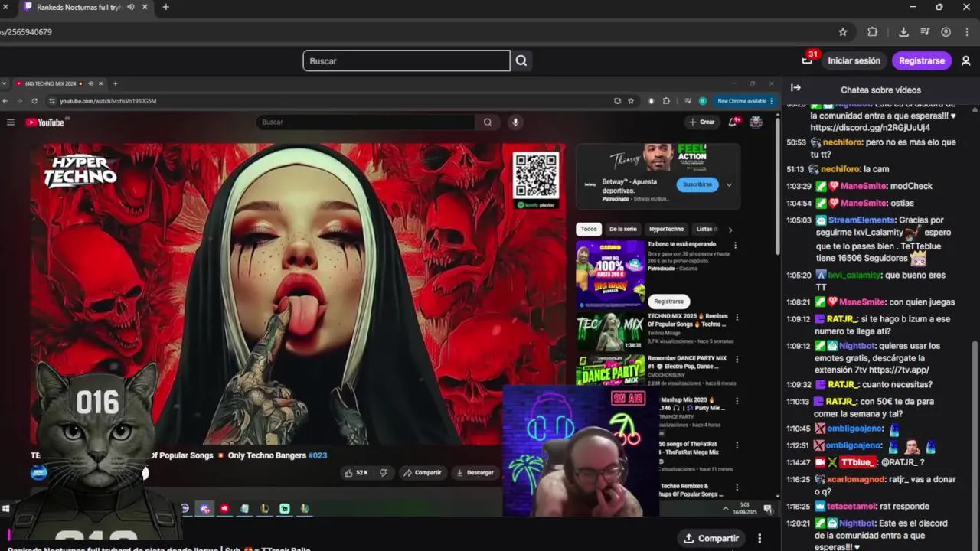The height and width of the screenshot is (551, 980).
Task: Click StreamElements username in chat
Action: point(861,220)
